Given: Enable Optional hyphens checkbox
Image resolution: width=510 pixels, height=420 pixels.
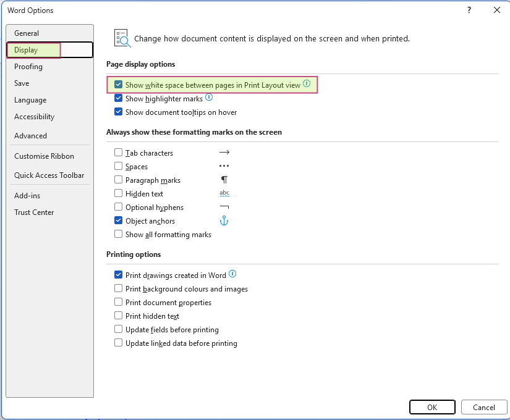Looking at the screenshot, I should coord(119,207).
